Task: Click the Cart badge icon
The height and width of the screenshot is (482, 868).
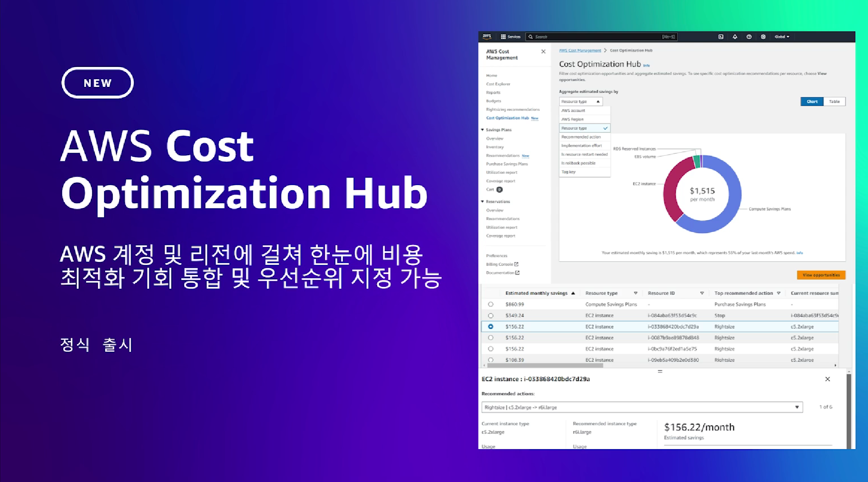Action: (x=499, y=190)
